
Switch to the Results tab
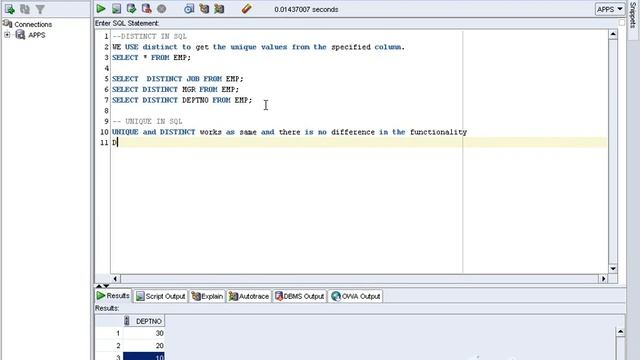point(113,296)
